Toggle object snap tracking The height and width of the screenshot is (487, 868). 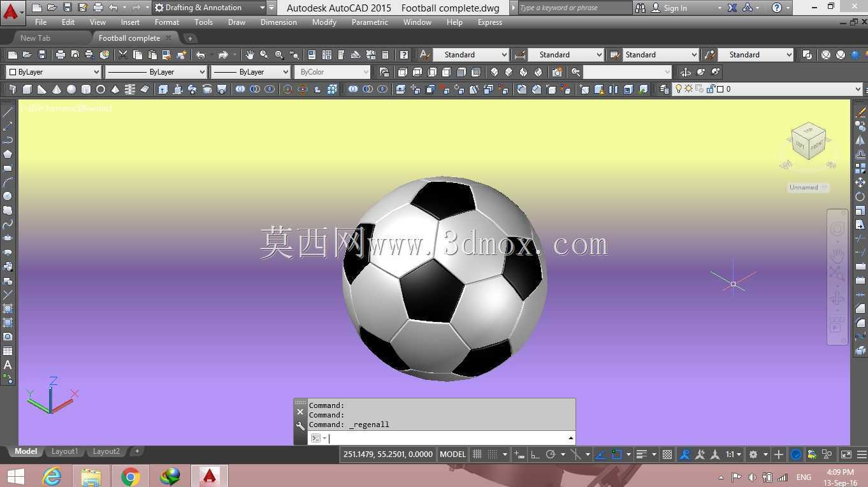pyautogui.click(x=600, y=454)
